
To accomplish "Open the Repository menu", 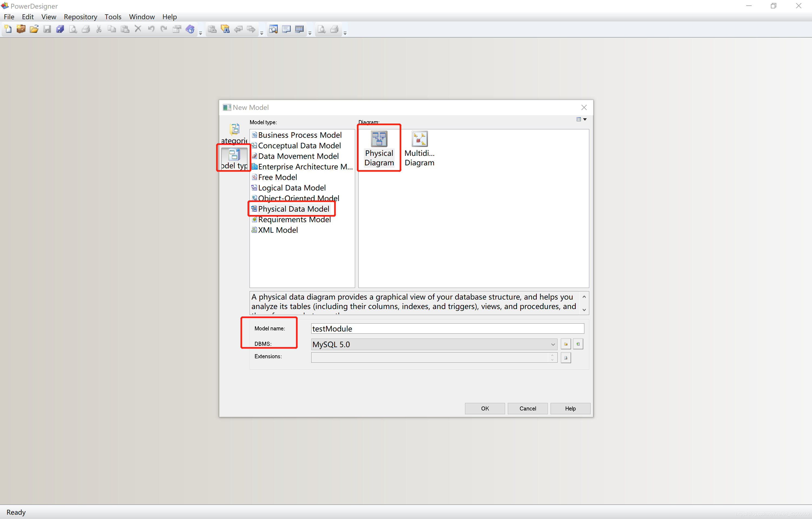I will [x=80, y=17].
